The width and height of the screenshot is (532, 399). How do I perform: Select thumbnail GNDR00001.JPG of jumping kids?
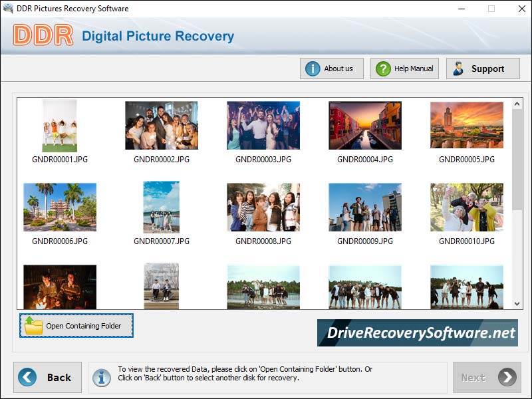[x=60, y=126]
